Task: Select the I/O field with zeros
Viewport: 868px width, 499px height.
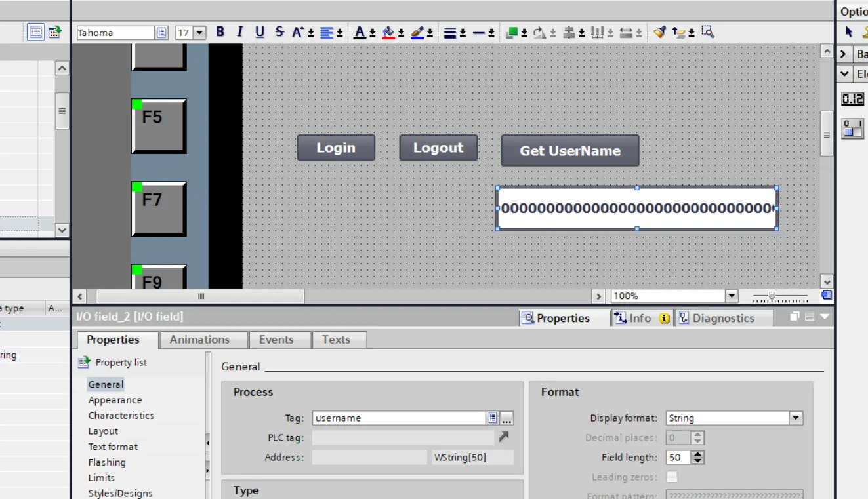Action: 636,209
